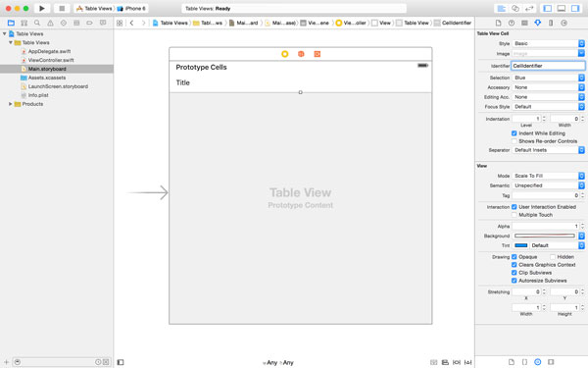Click the blue Tint color swatch
Screen dimensions: 588x368
tap(521, 245)
